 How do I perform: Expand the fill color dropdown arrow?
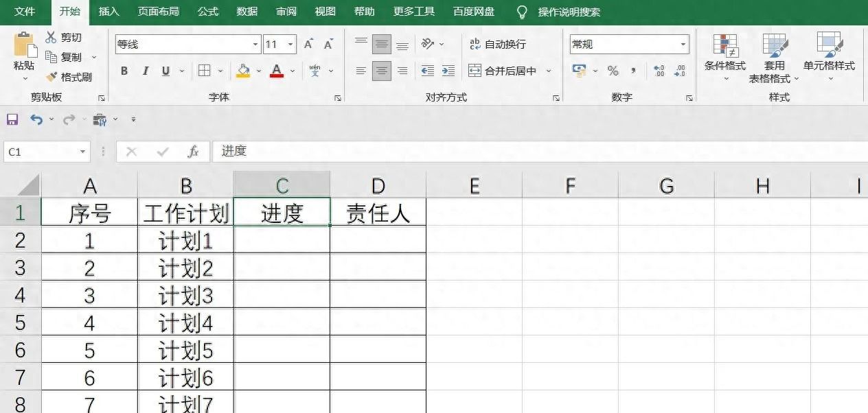point(258,71)
